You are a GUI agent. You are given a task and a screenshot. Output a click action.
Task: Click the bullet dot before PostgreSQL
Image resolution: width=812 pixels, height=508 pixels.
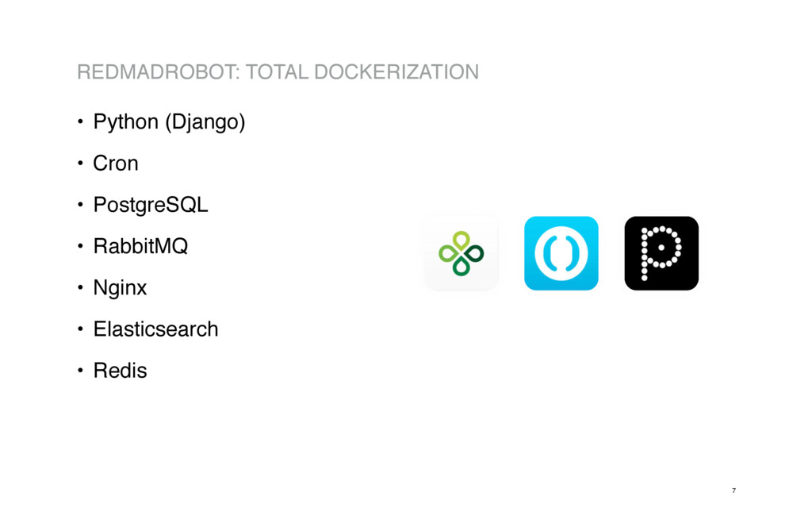coord(80,205)
